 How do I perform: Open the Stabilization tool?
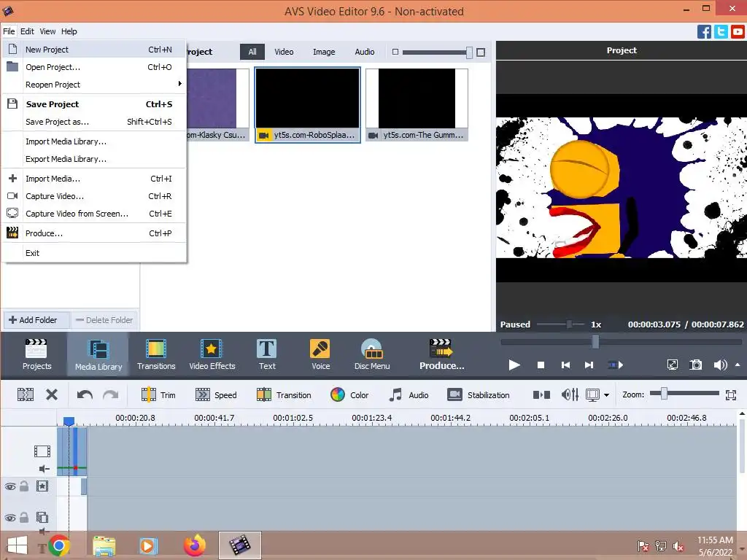click(x=479, y=394)
